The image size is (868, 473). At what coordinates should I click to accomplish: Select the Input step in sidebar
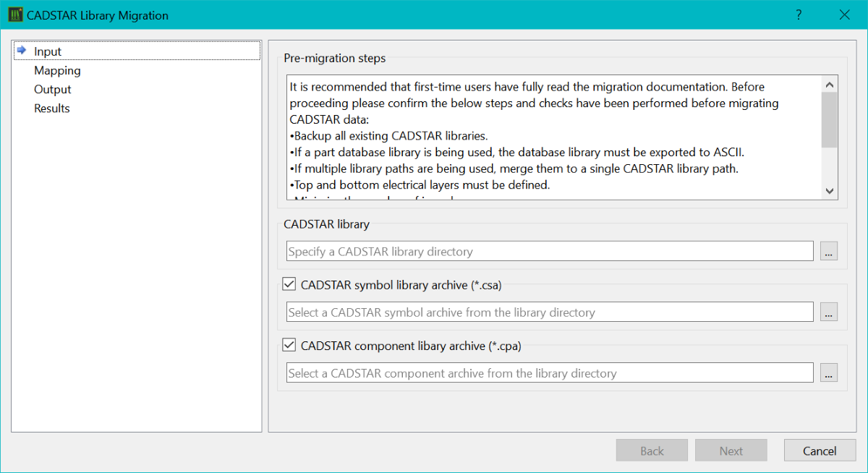(48, 51)
